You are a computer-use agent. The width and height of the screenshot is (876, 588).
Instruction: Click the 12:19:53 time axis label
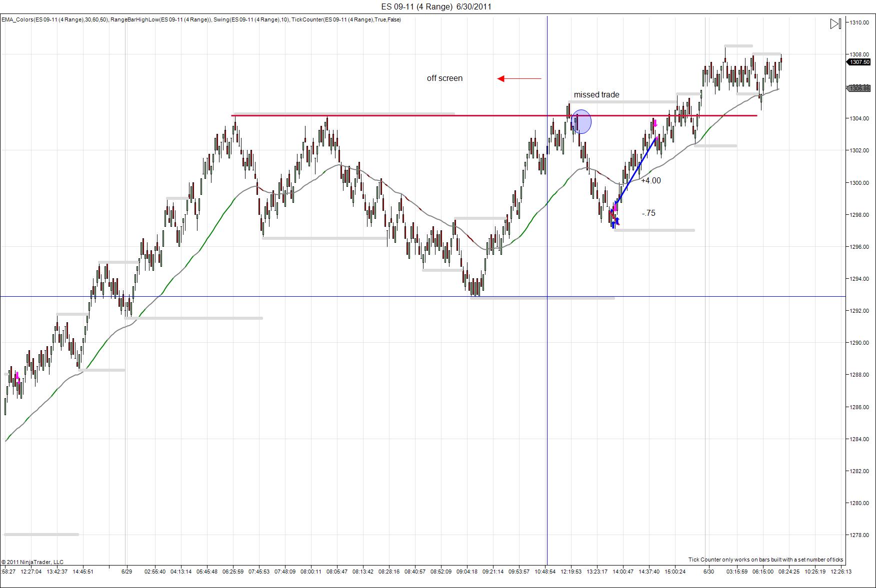[x=571, y=572]
